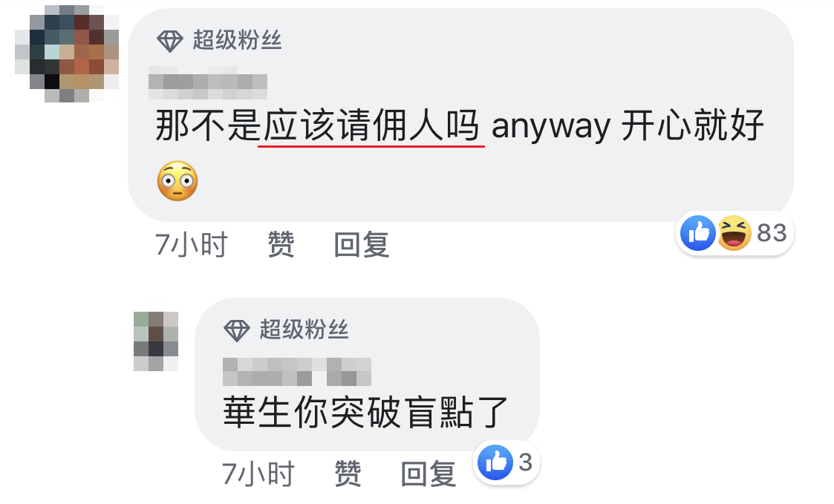This screenshot has width=834, height=504.
Task: Open the blue thumbs-up reaction on top comment
Action: [x=698, y=233]
